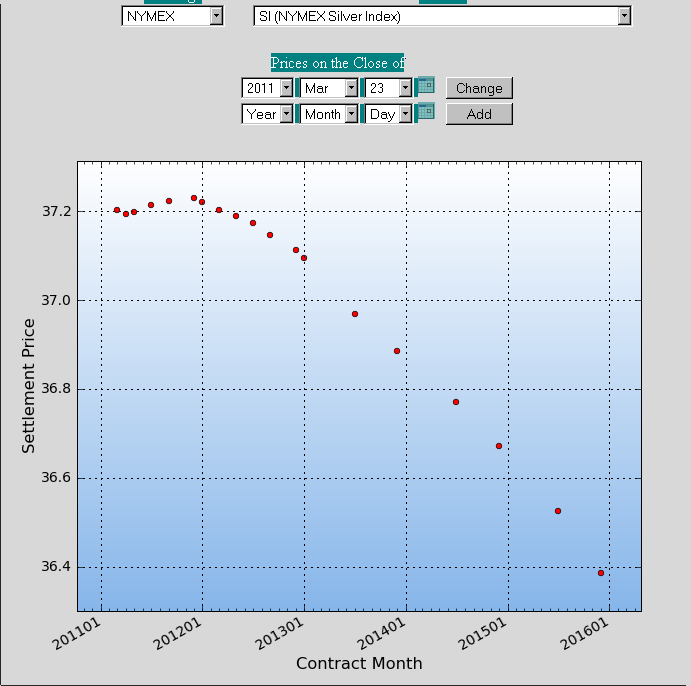Click the Add button
691x686 pixels.
[x=479, y=114]
